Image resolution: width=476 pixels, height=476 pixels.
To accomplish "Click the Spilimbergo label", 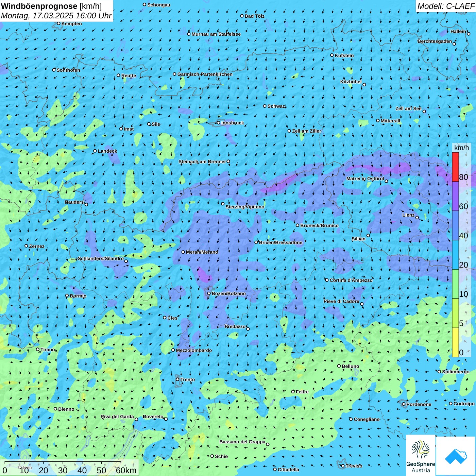I will click(456, 372).
